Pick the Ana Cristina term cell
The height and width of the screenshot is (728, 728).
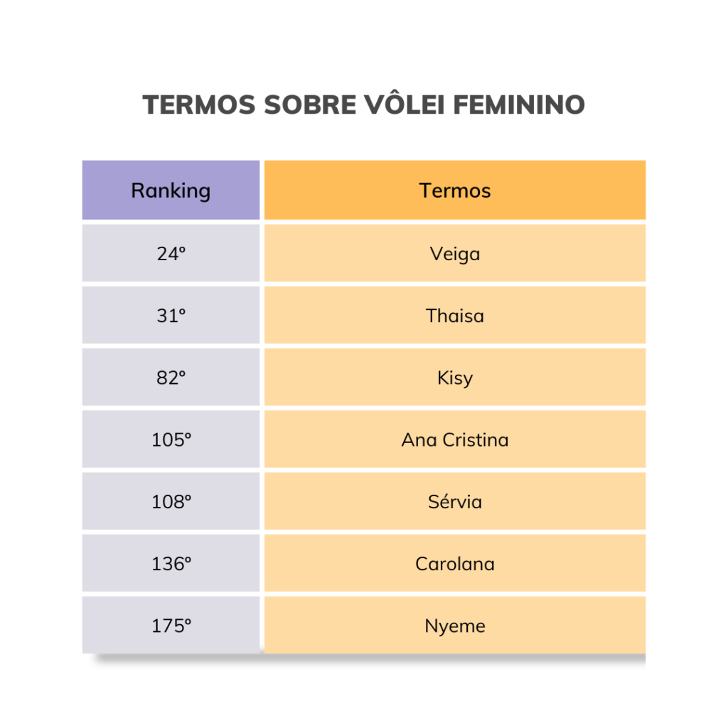pyautogui.click(x=455, y=440)
